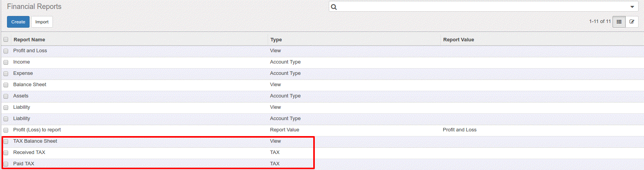Focus the search input field
This screenshot has height=170, width=644.
click(x=483, y=7)
